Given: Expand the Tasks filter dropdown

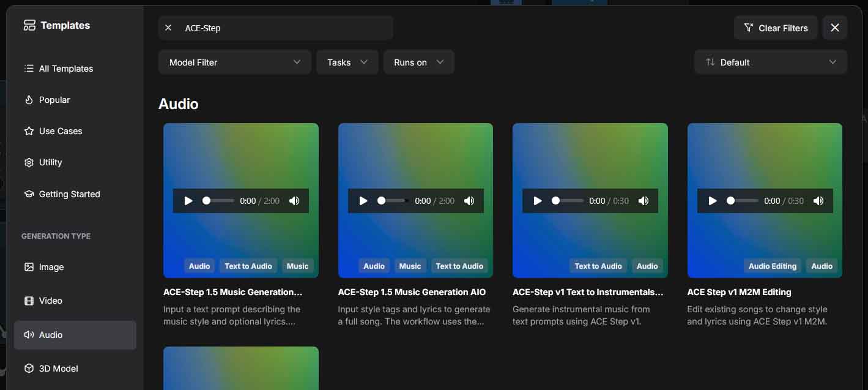Looking at the screenshot, I should 347,62.
